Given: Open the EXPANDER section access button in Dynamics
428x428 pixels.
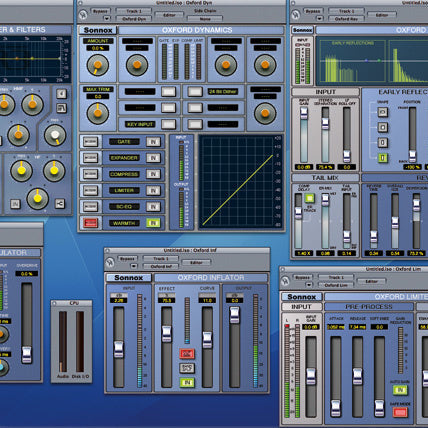Looking at the screenshot, I should click(x=90, y=158).
